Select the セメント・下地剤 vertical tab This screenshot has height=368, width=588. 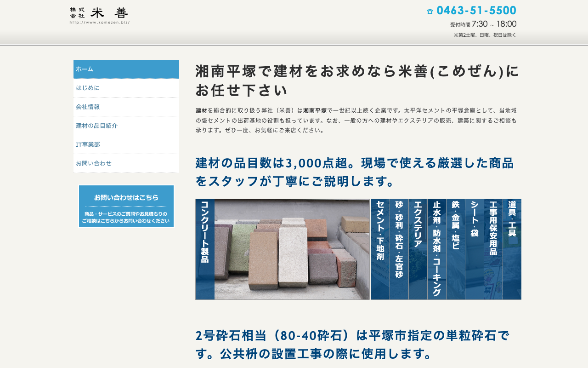point(380,249)
